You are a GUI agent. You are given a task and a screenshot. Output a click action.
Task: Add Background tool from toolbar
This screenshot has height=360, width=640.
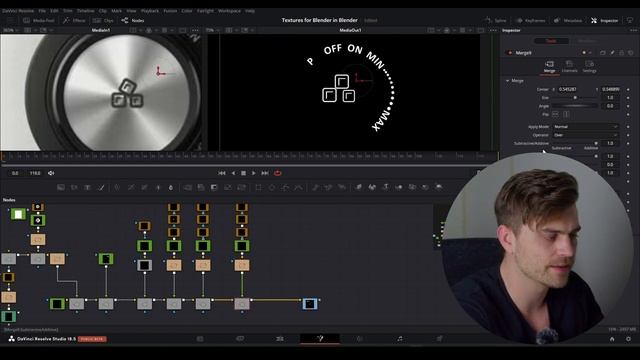(x=61, y=187)
